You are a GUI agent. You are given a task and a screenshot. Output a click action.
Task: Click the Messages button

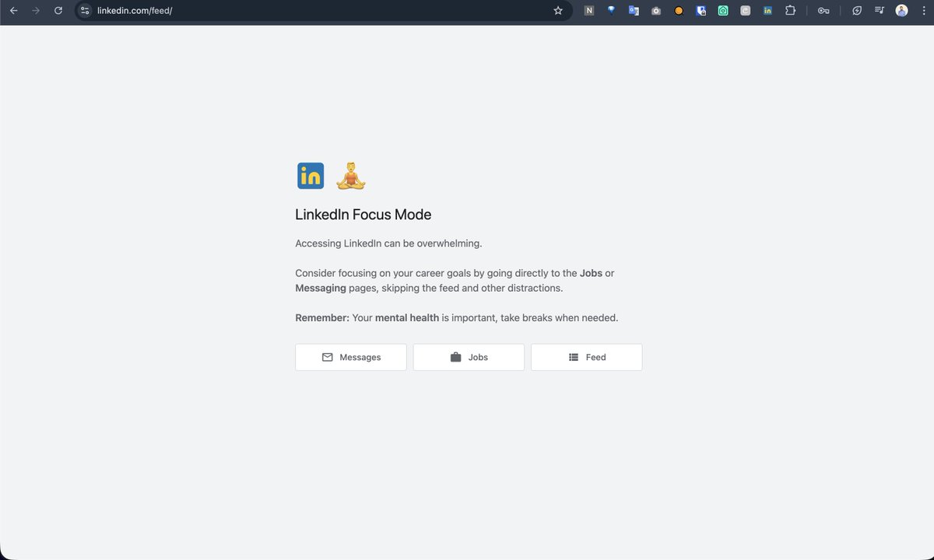(x=351, y=357)
